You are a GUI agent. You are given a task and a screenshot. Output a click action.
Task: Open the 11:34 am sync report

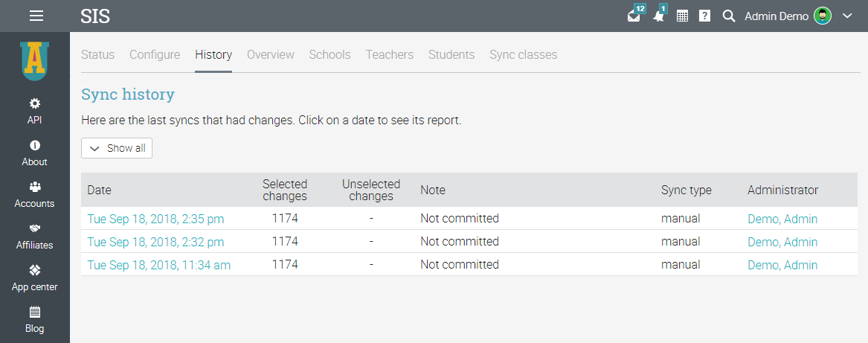159,265
